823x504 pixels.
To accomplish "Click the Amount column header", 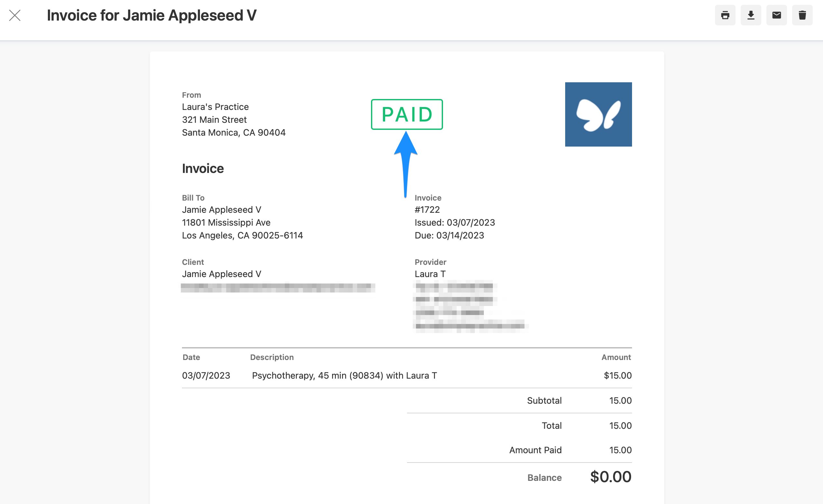I will pos(616,357).
